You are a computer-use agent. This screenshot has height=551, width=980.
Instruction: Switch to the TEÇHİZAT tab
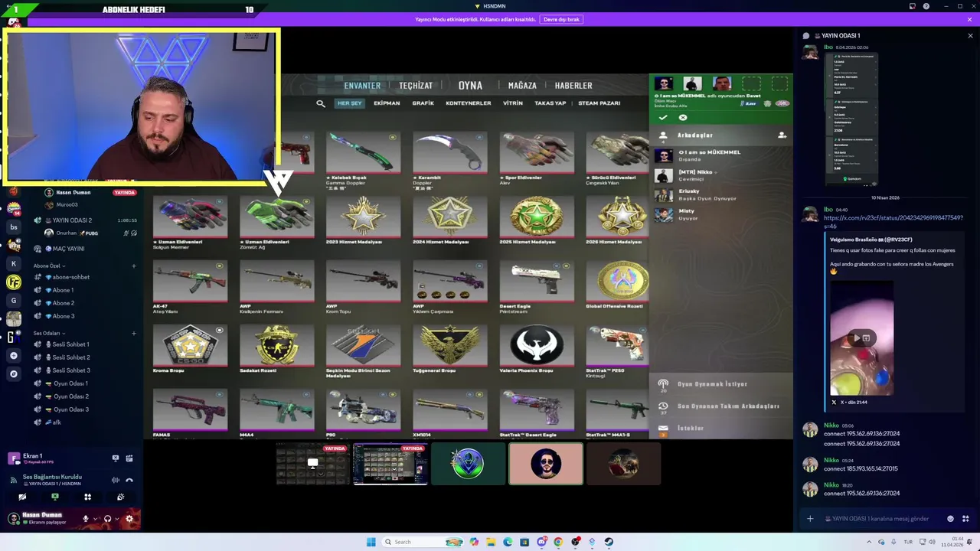pos(416,86)
